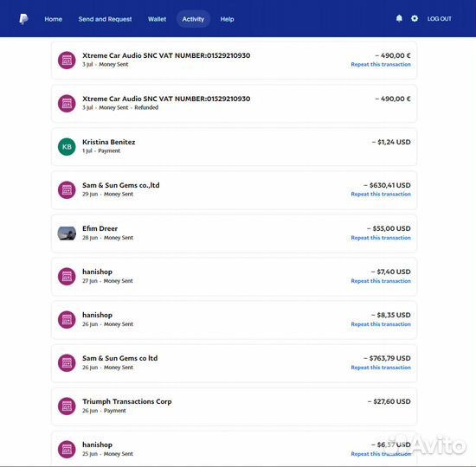The width and height of the screenshot is (476, 467).
Task: Open the notifications bell icon
Action: tap(399, 18)
